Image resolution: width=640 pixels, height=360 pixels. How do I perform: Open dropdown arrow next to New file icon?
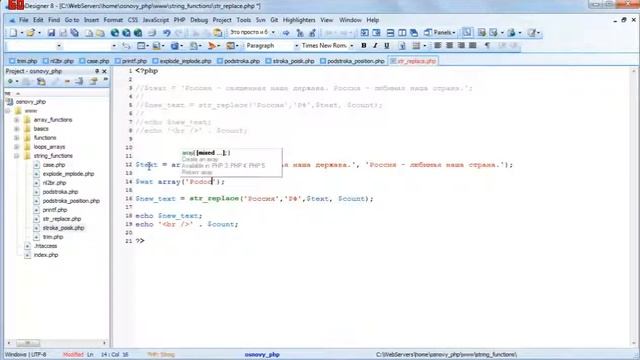tap(22, 33)
